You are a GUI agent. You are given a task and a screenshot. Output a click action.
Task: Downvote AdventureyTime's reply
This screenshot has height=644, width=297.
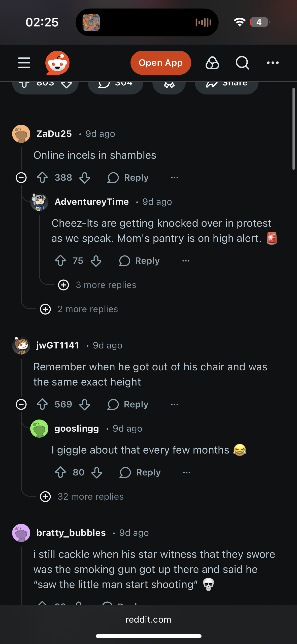[x=96, y=261]
